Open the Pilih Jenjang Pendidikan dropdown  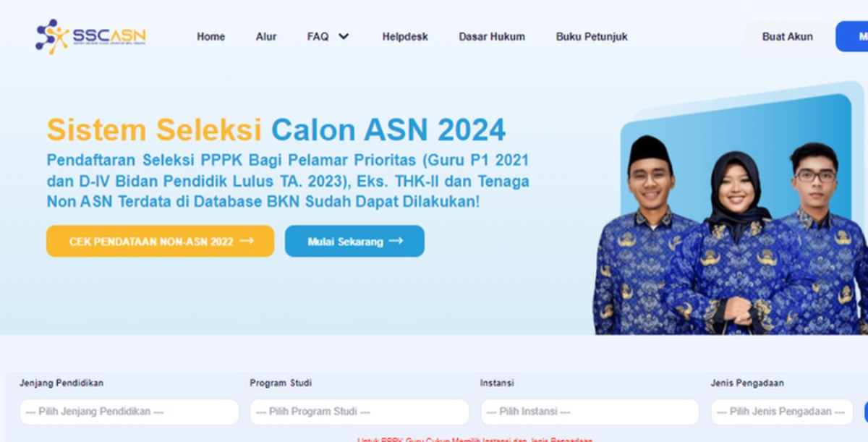[x=129, y=412]
